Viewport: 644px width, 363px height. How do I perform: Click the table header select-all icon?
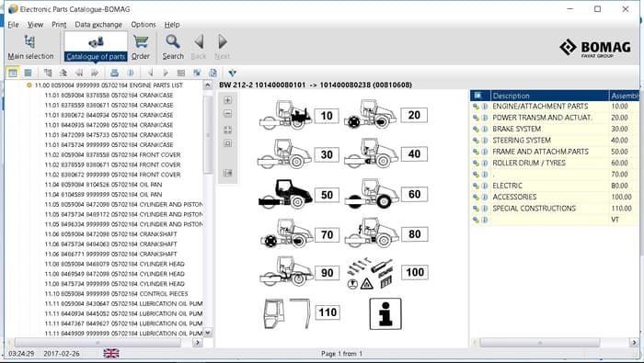477,96
